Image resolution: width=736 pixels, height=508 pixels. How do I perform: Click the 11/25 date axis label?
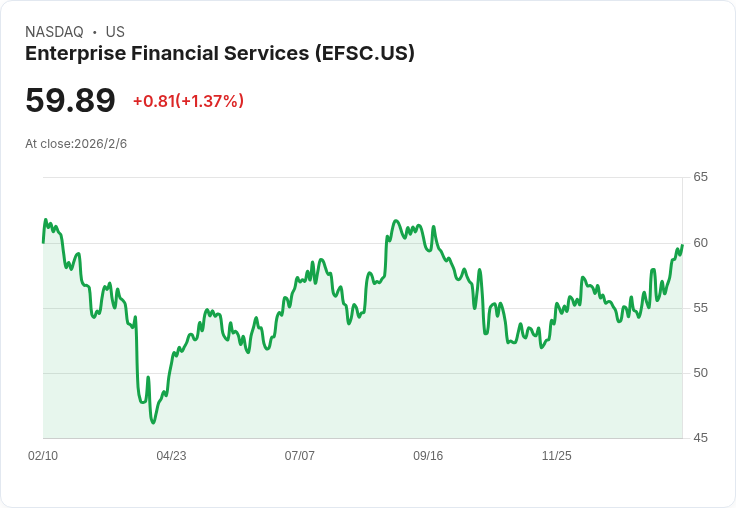tap(557, 455)
